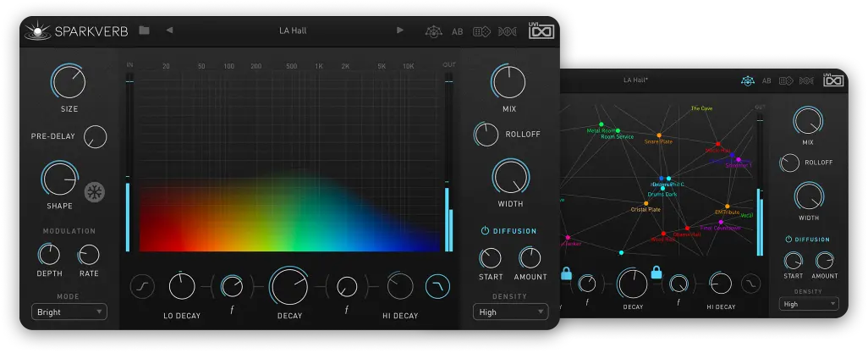Click the DNA mutate icon in front window

tap(507, 31)
